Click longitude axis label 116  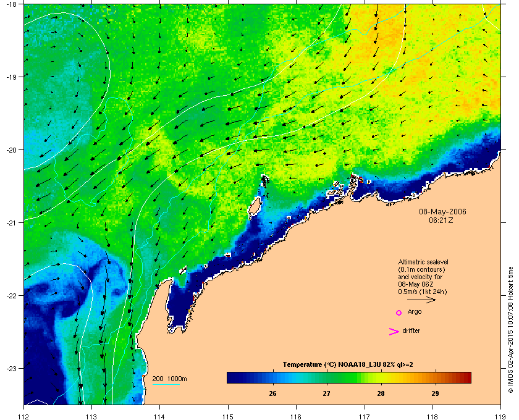coord(296,417)
